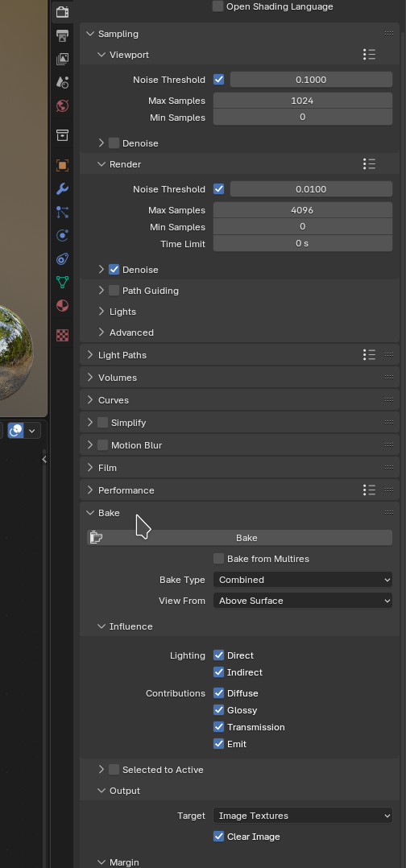Disable the Render Denoise checkbox

point(114,270)
